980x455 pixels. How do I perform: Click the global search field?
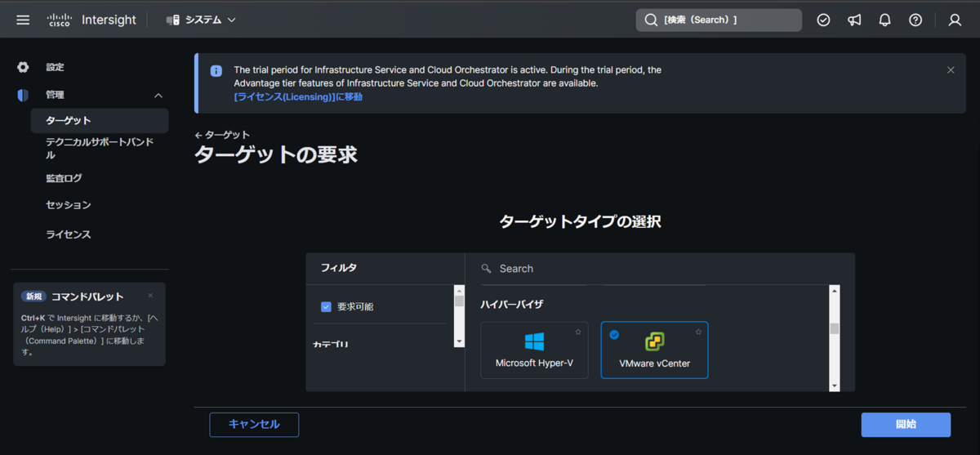719,20
